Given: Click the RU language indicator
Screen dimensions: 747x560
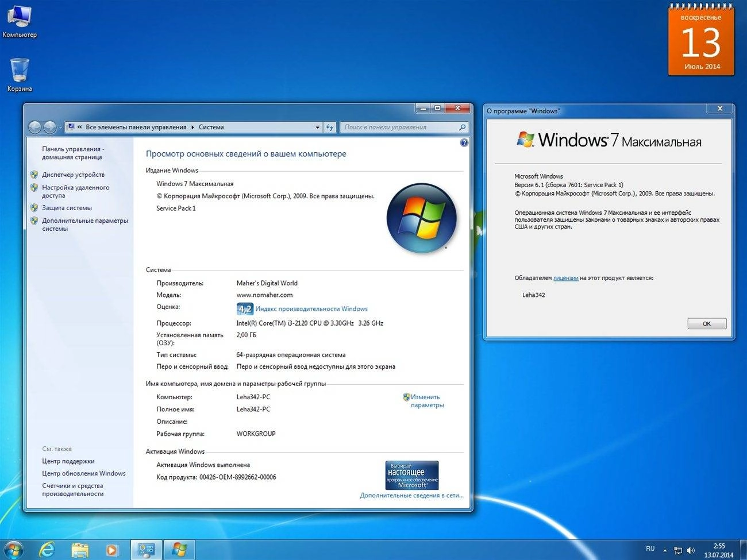Looking at the screenshot, I should (x=650, y=549).
